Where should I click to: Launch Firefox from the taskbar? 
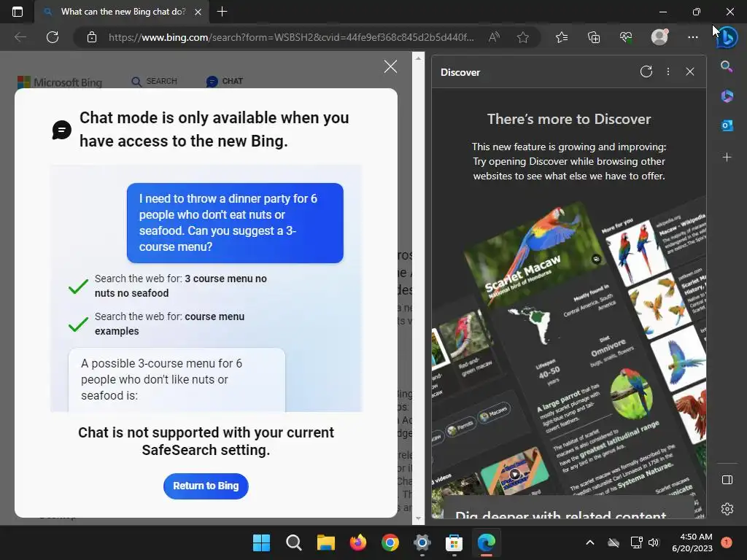click(x=357, y=542)
